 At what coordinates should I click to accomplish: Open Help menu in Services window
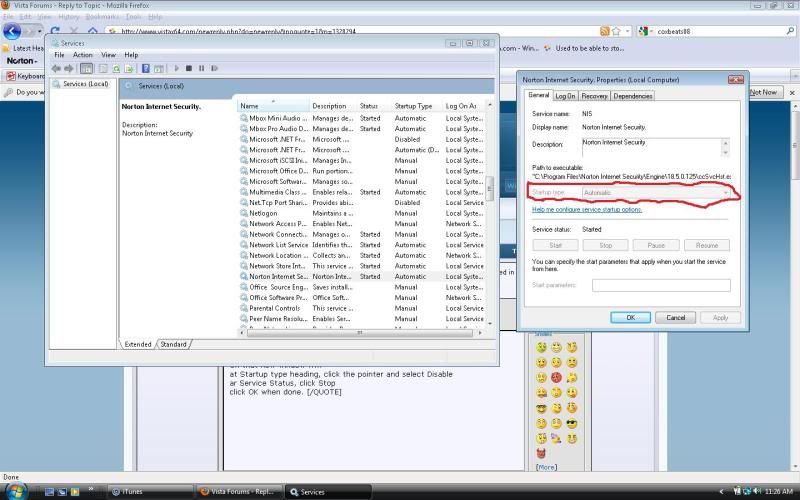tap(131, 55)
